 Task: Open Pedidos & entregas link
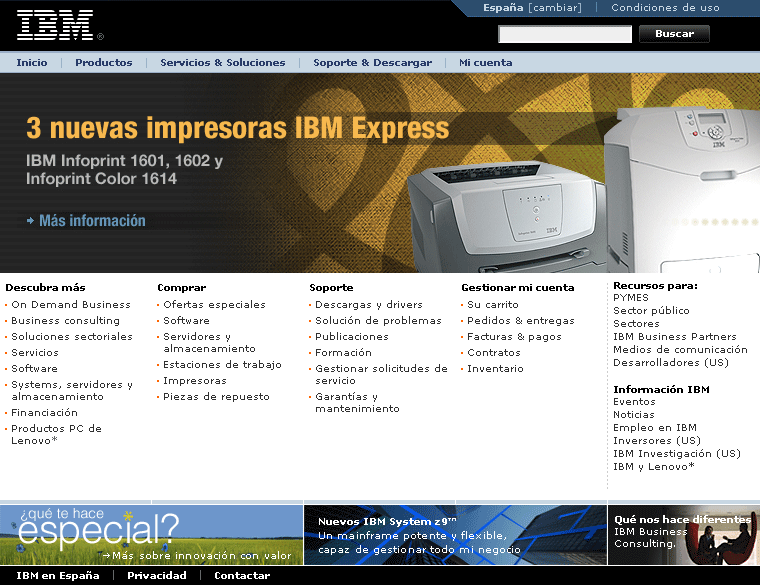click(x=521, y=320)
